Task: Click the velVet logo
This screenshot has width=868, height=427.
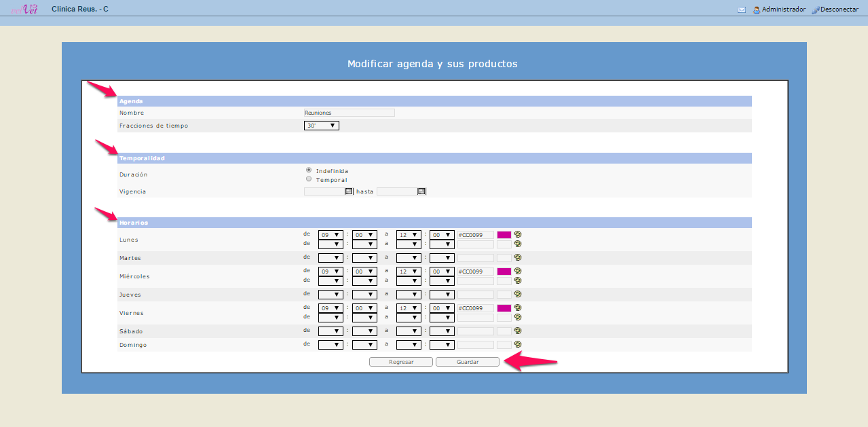Action: [24, 9]
